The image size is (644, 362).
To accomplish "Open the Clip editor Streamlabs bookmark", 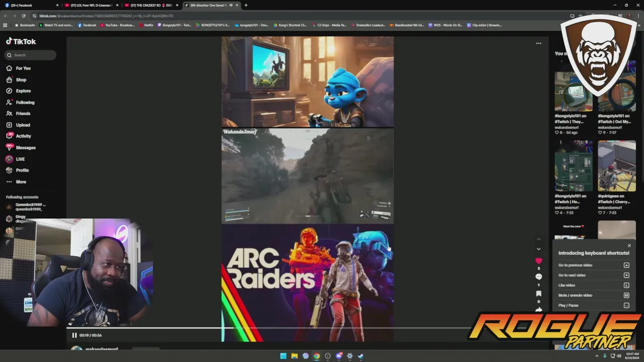I will [485, 25].
